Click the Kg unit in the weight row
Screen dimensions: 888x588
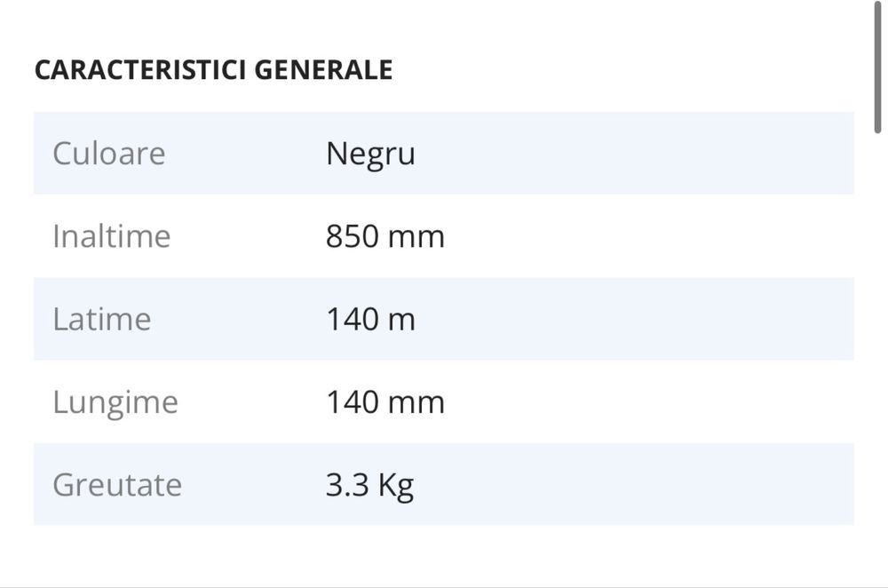[396, 486]
